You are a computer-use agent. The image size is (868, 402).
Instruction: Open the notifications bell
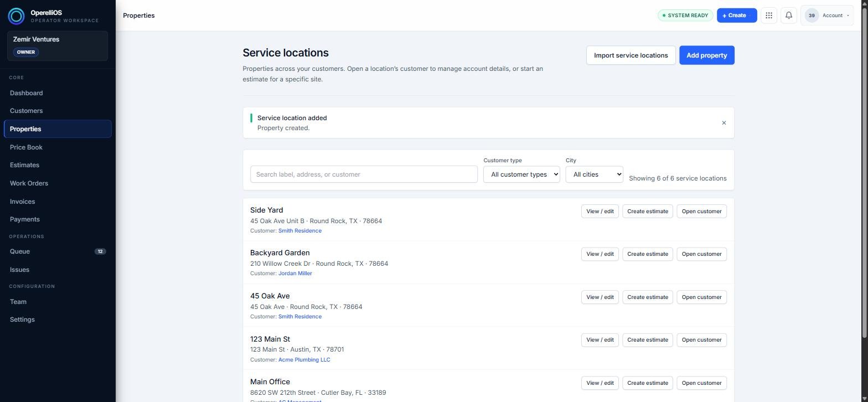point(789,16)
